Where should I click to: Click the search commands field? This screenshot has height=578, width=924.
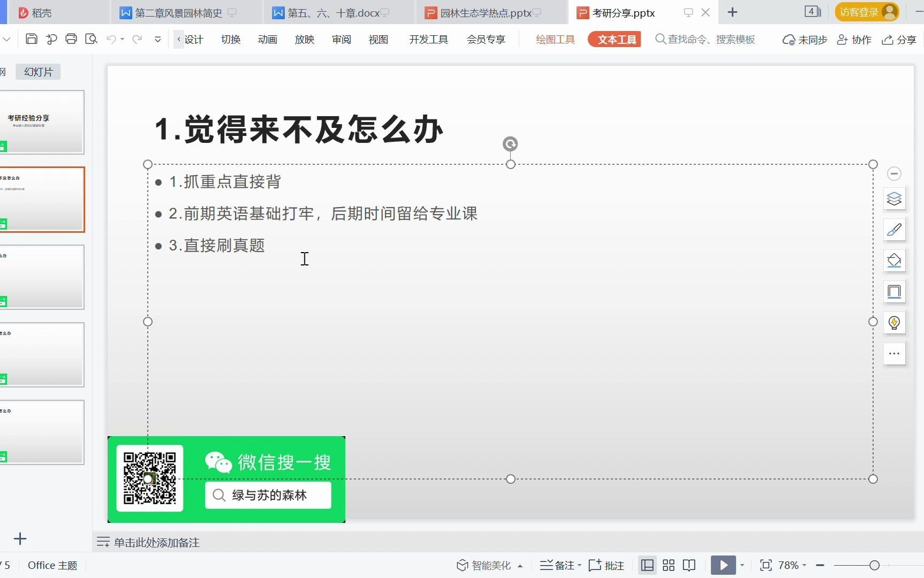click(x=706, y=40)
